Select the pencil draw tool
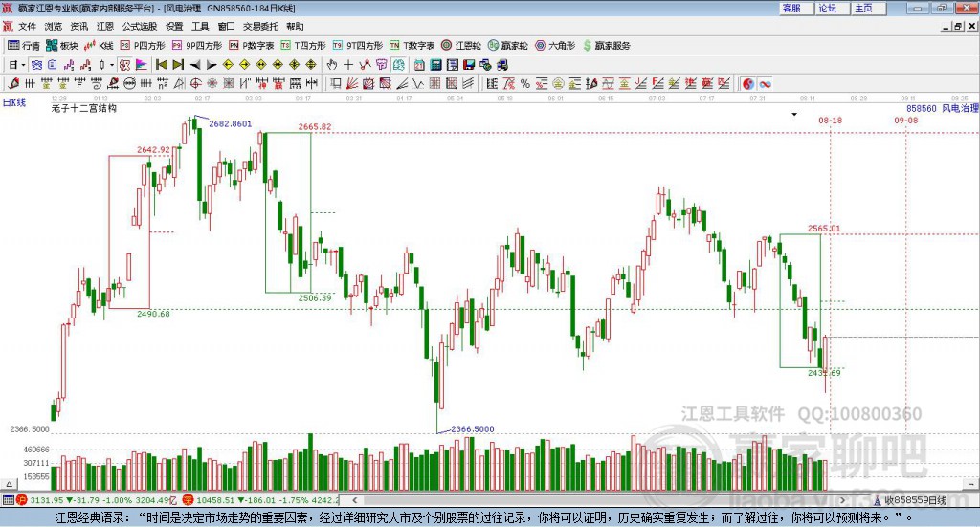Screen dimensions: 980x527 tap(13, 83)
